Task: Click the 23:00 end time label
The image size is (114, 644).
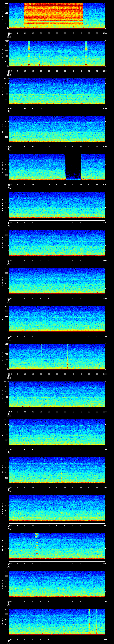Action: [x=105, y=336]
